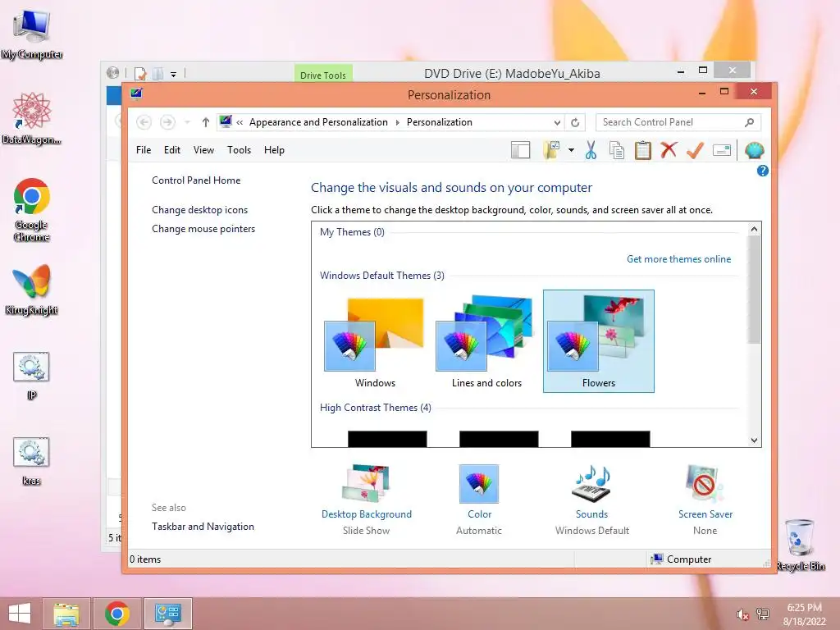Click the folder options toolbar icon

[x=551, y=151]
